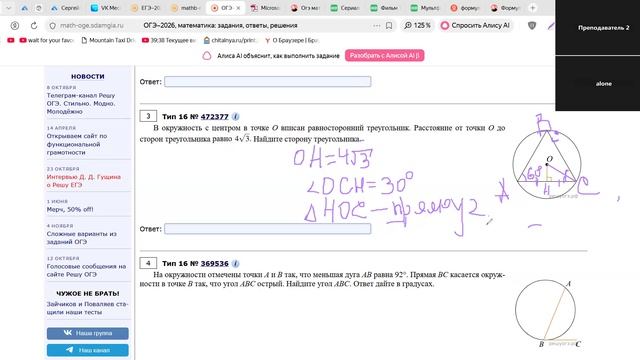
Task: Open the 125% zoom indicator
Action: [418, 25]
